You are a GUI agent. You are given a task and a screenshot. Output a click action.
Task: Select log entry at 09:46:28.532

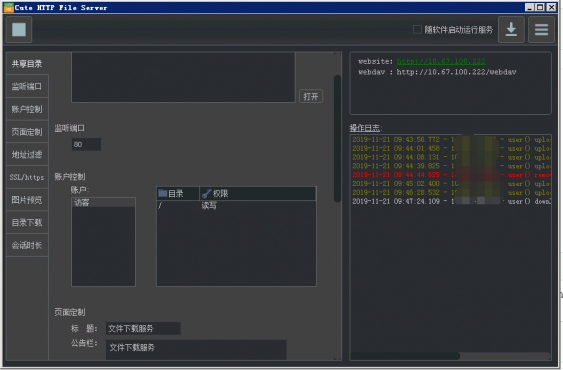[451, 193]
